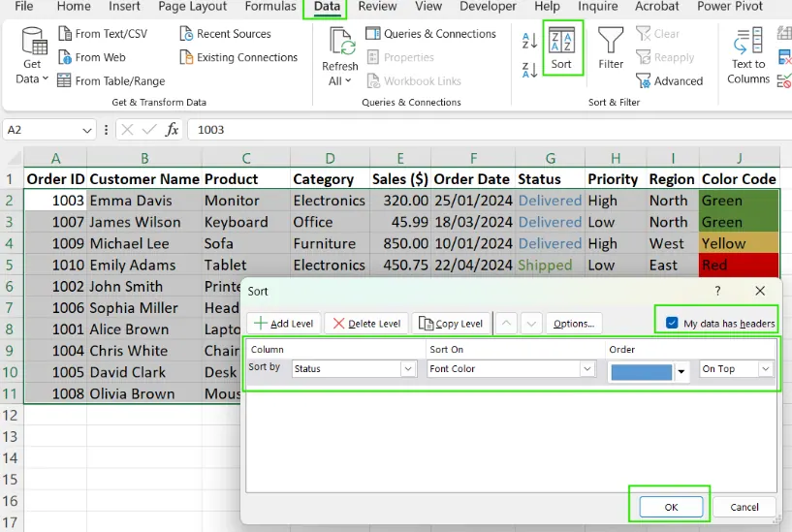Toggle My data has headers checkbox
The image size is (792, 532).
tap(672, 324)
